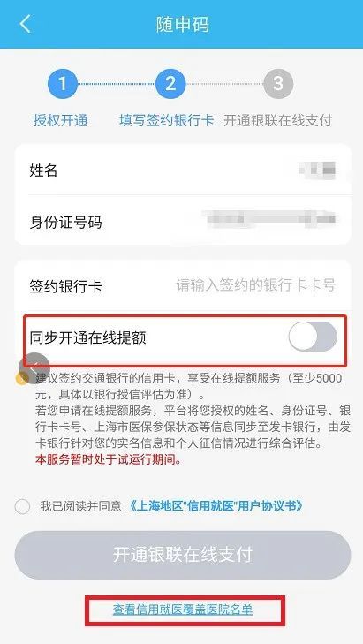Open 查看信用就医覆盖医院名单 link
Viewport: 363px width, 644px height.
pyautogui.click(x=183, y=610)
